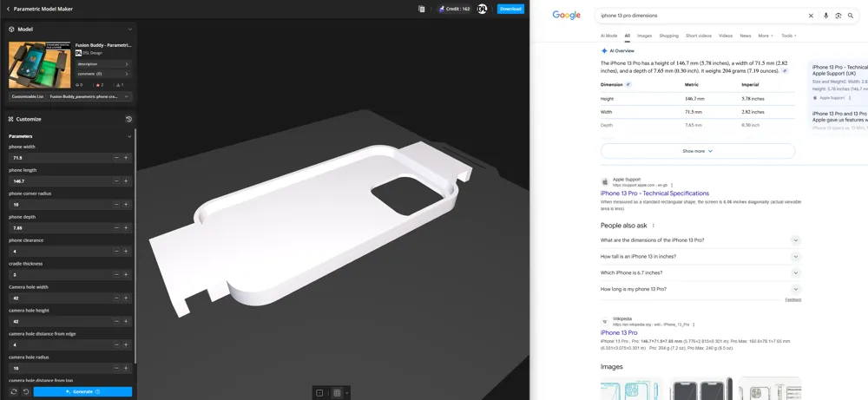Viewport: 868px width, 400px height.
Task: Switch to Shopping tab
Action: pos(668,36)
